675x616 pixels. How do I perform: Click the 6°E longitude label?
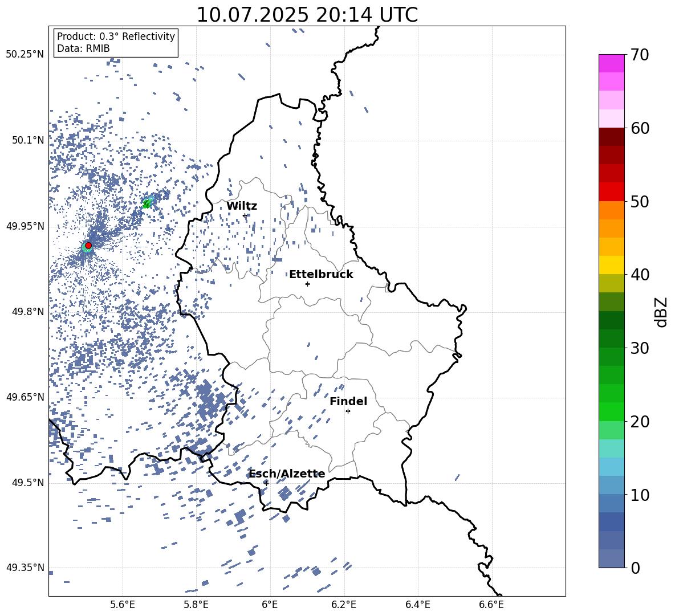pyautogui.click(x=270, y=605)
